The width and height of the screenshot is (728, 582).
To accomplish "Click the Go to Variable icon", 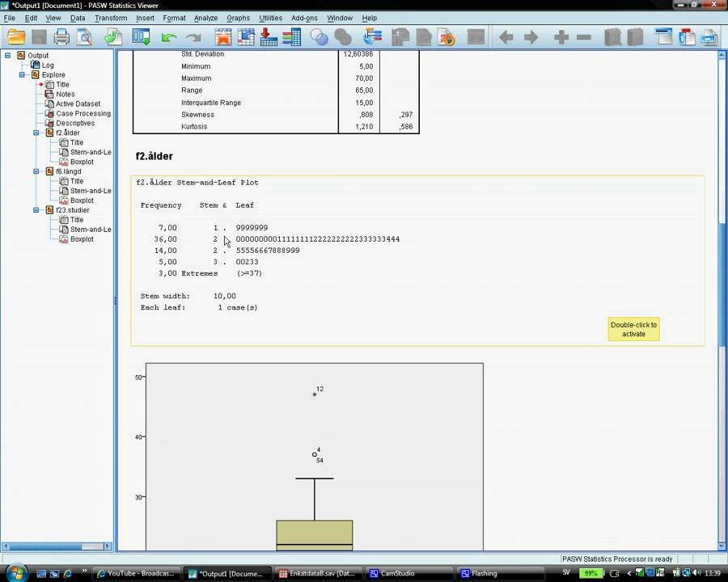I will coord(269,36).
